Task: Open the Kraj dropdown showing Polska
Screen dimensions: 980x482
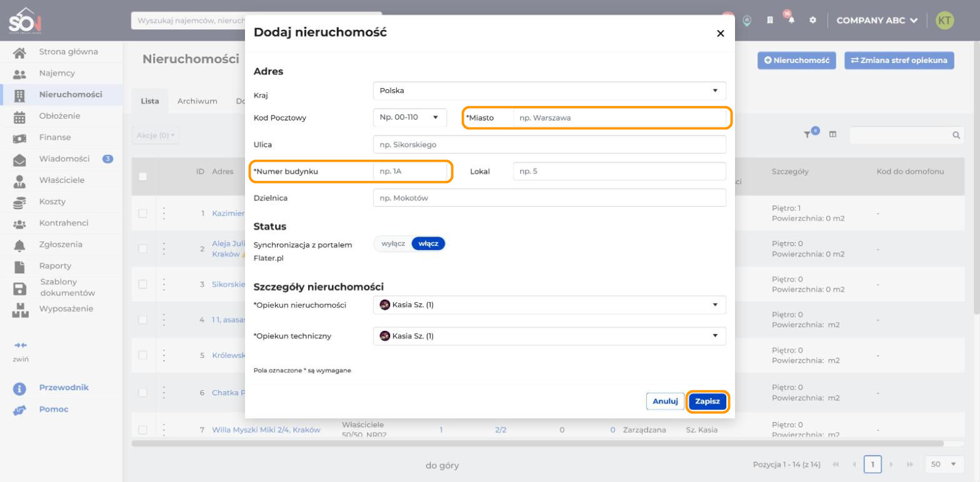Action: pos(549,91)
